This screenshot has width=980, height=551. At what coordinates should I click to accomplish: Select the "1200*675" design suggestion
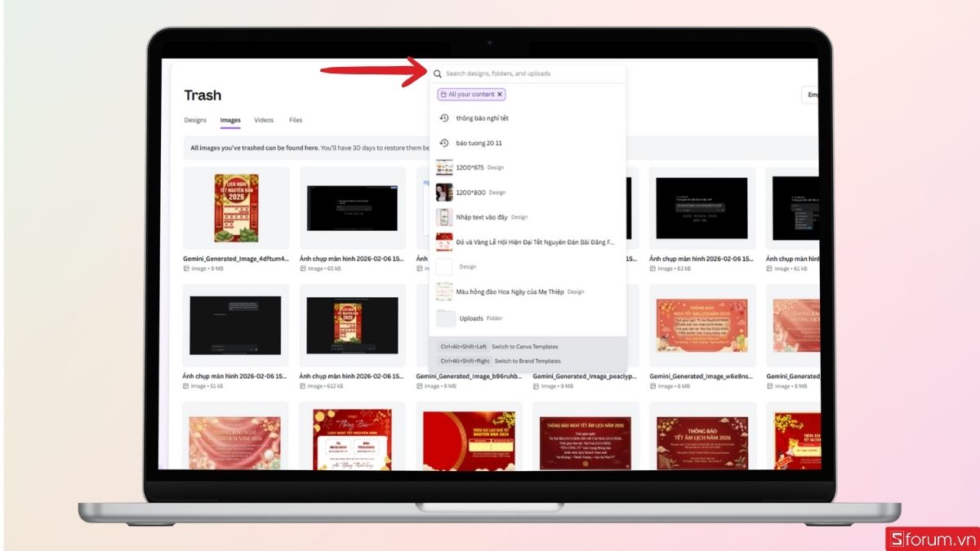pyautogui.click(x=472, y=167)
